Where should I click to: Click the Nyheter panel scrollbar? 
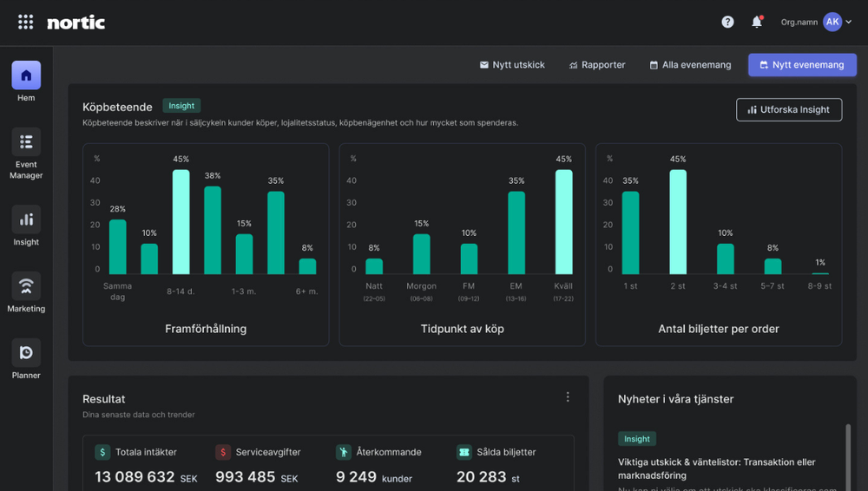point(847,456)
